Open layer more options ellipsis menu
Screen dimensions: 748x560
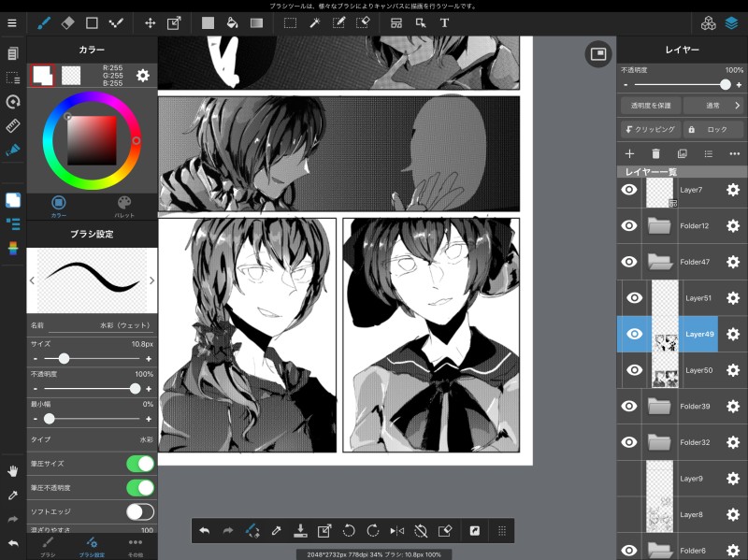tap(735, 153)
